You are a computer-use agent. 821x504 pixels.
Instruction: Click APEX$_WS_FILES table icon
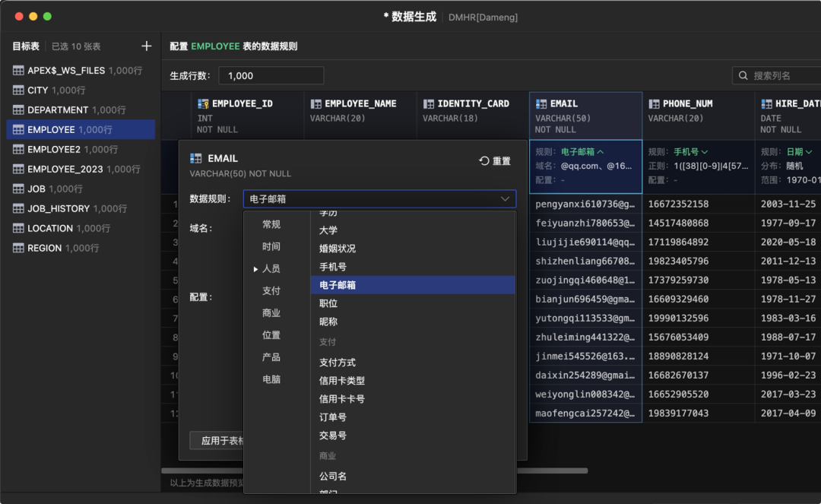click(x=18, y=70)
